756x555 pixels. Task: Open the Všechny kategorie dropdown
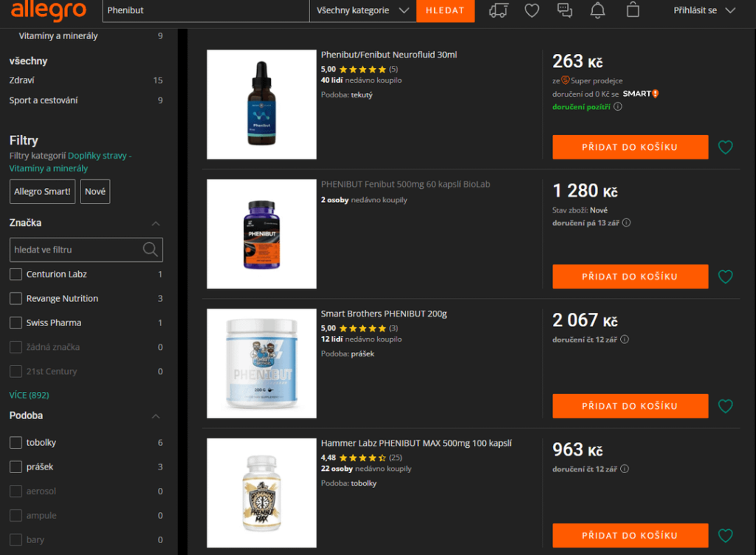click(x=362, y=10)
